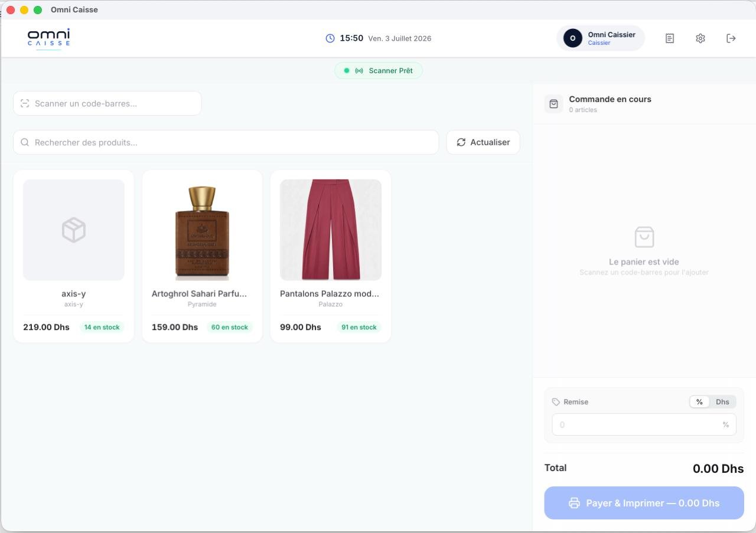Click the Remise label
Screen dimensions: 756x533
(x=576, y=402)
